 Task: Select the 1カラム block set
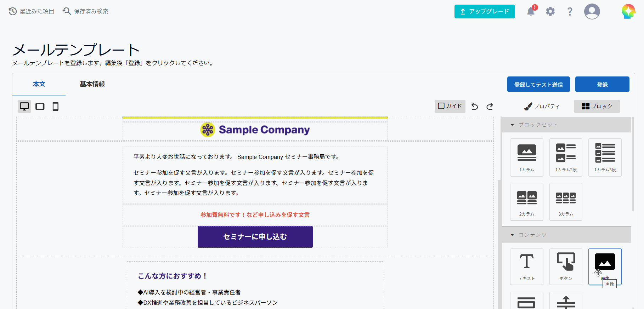click(x=527, y=158)
